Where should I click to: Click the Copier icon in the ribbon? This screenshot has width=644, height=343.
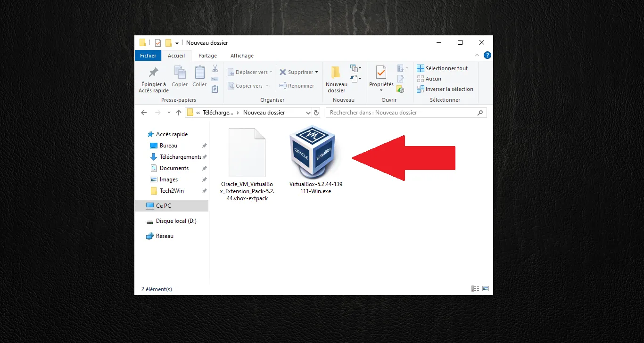coord(180,75)
